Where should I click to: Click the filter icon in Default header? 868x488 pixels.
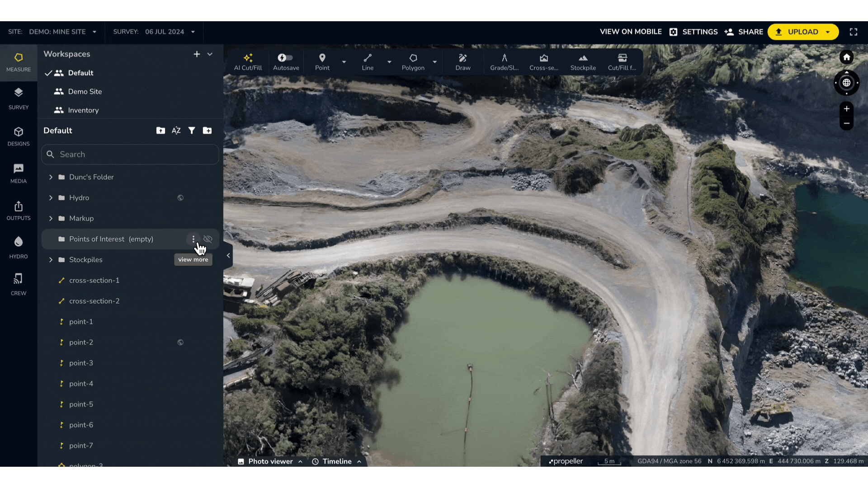192,131
